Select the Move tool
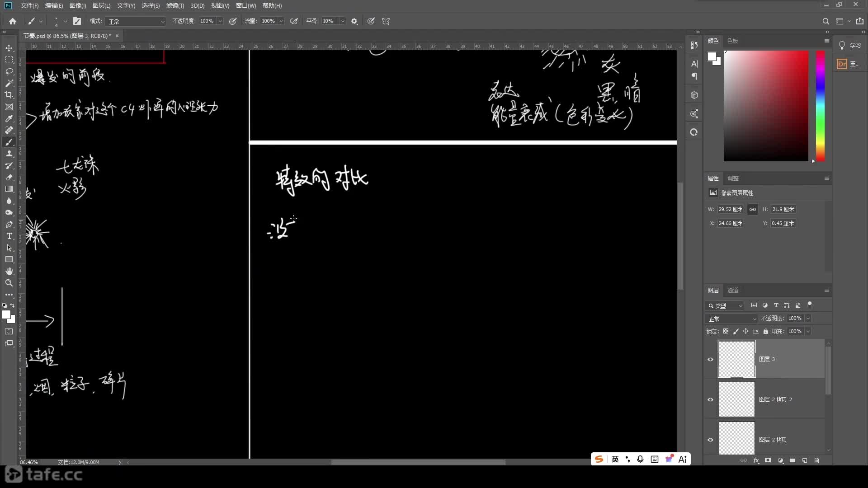The height and width of the screenshot is (488, 868). (x=9, y=48)
